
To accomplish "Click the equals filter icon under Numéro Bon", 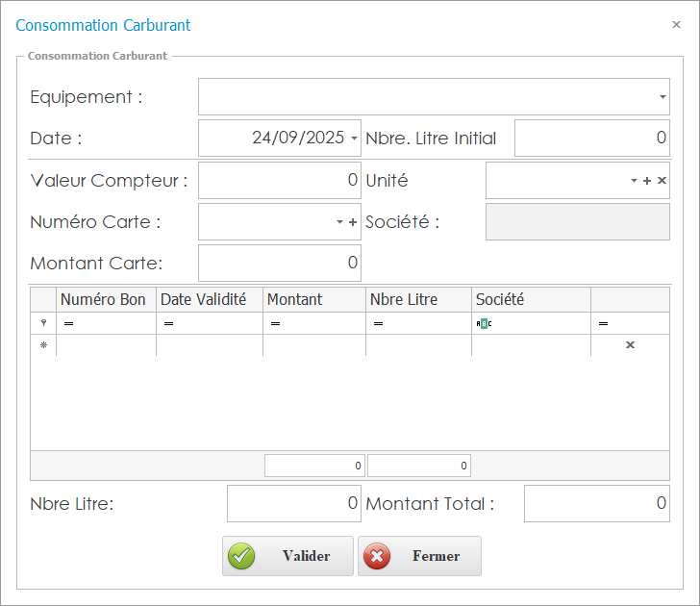I will (x=68, y=324).
